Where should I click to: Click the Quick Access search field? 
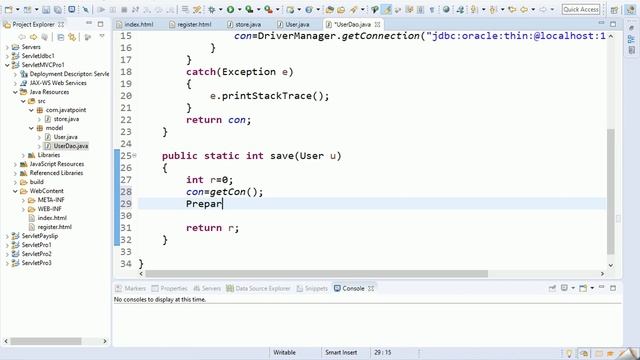[580, 9]
